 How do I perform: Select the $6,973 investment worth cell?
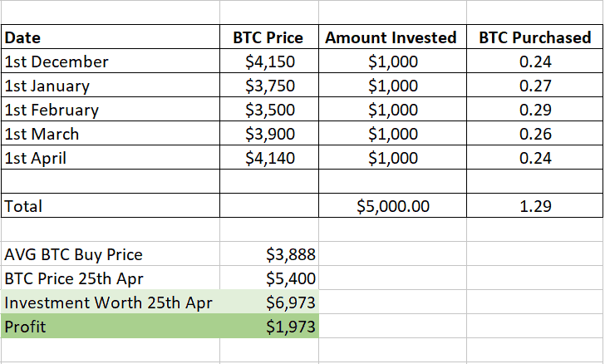[x=269, y=303]
